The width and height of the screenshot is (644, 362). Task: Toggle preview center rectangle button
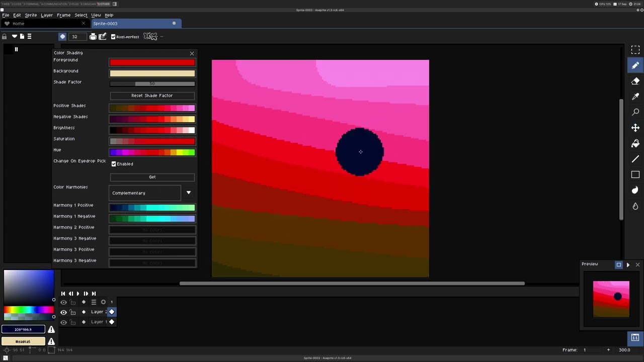click(619, 264)
